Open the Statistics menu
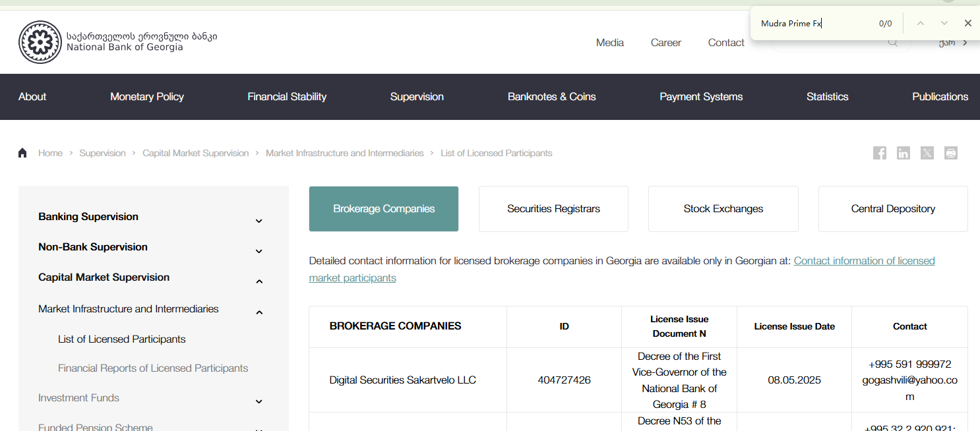 pyautogui.click(x=827, y=97)
